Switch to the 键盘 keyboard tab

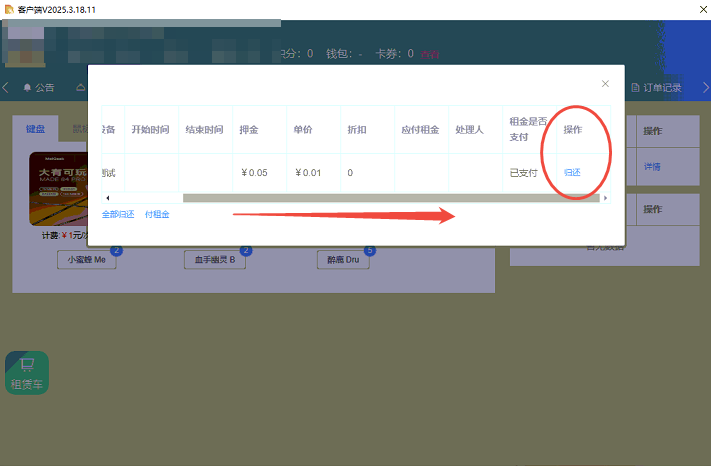tap(36, 129)
